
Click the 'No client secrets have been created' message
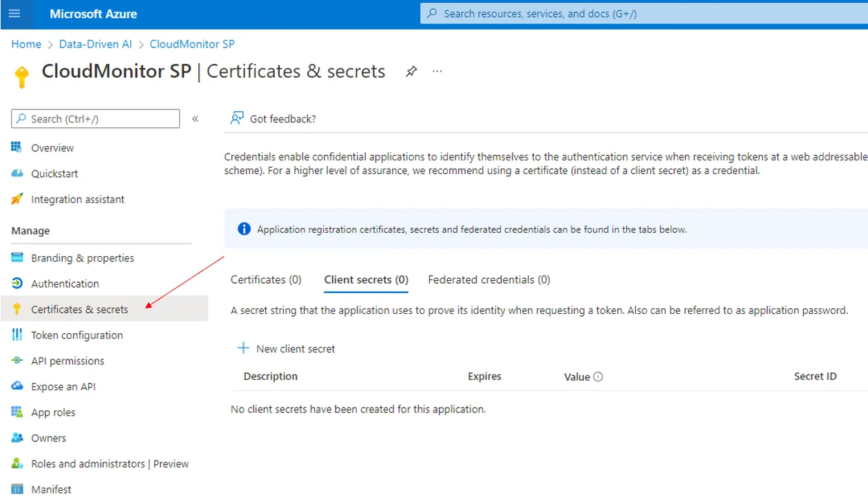coord(358,409)
